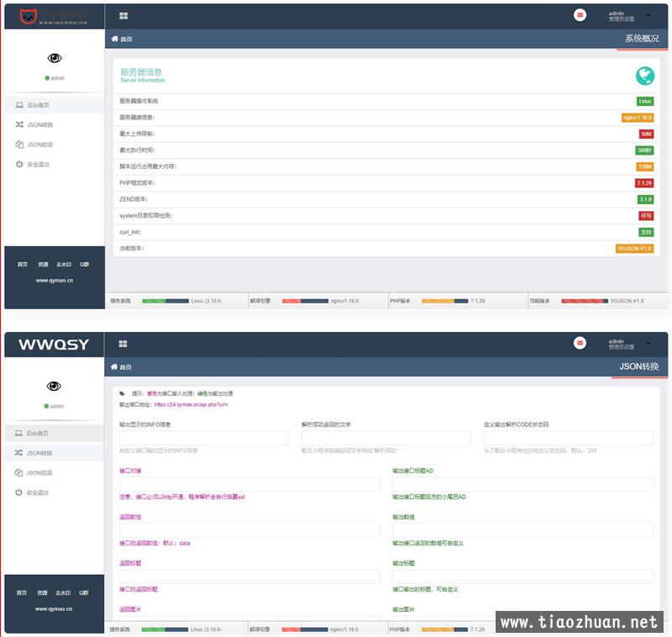Screen dimensions: 672x637
Task: Focus the 解析成功返回的文字 input field
Action: 386,438
